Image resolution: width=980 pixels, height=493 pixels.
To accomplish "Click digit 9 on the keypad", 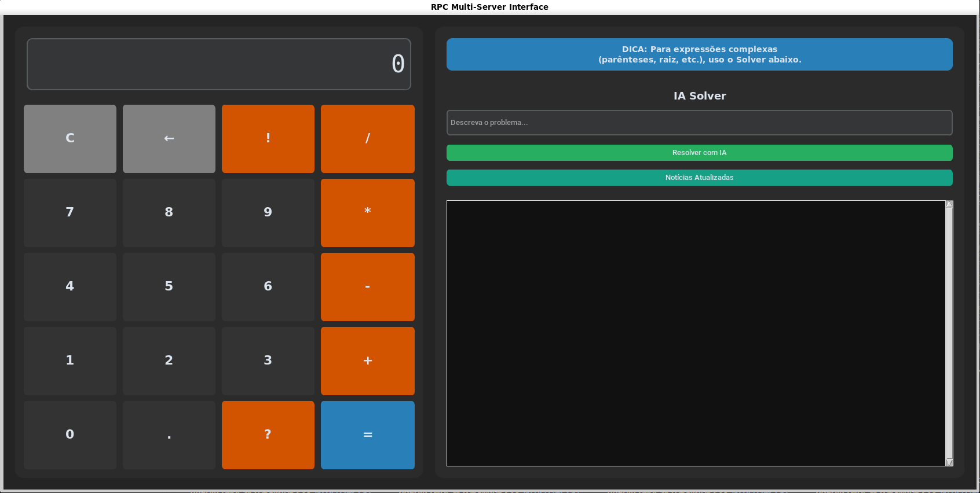I will [268, 213].
